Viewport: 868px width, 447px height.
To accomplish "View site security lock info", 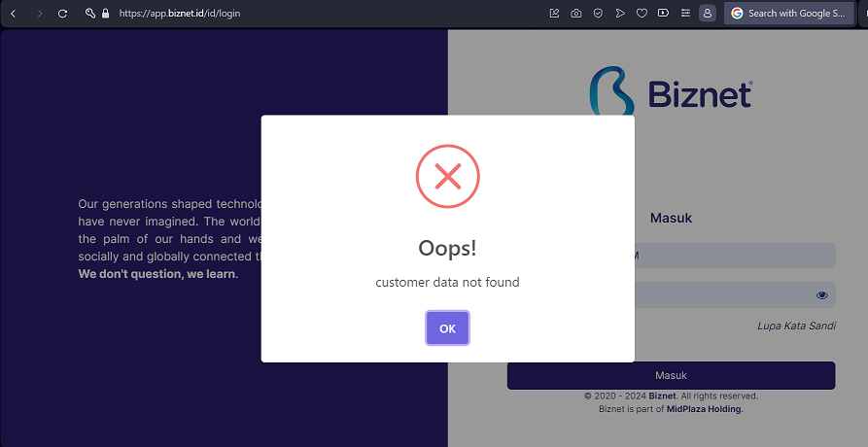I will pos(106,14).
